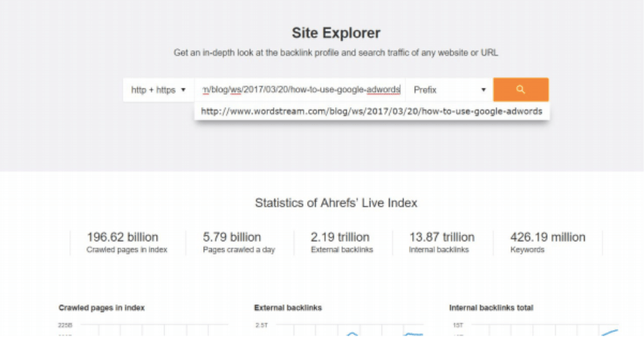The image size is (644, 347).
Task: Click the "Get an in-depth look" subtitle text
Action: coord(336,53)
